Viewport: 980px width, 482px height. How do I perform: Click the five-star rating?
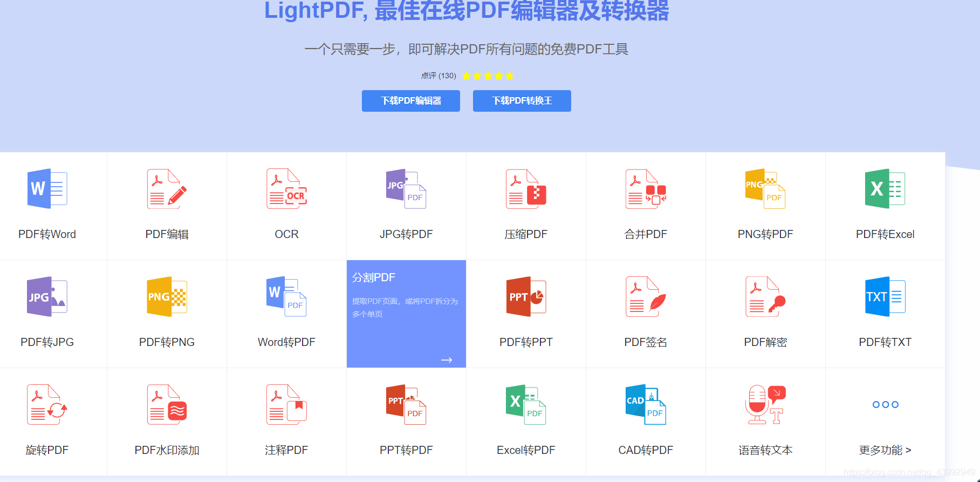click(x=488, y=76)
